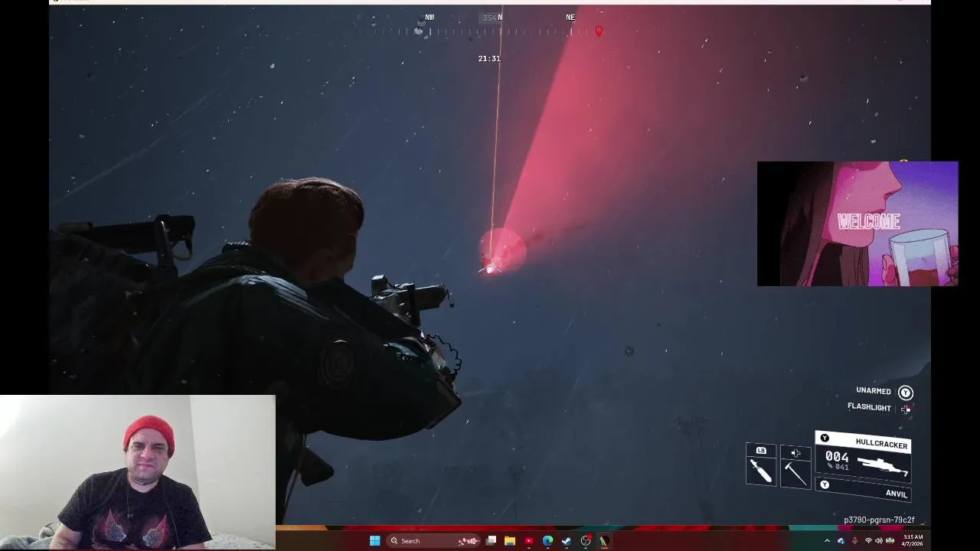Viewport: 980px width, 551px height.
Task: Click the NE compass direction
Action: 570,18
